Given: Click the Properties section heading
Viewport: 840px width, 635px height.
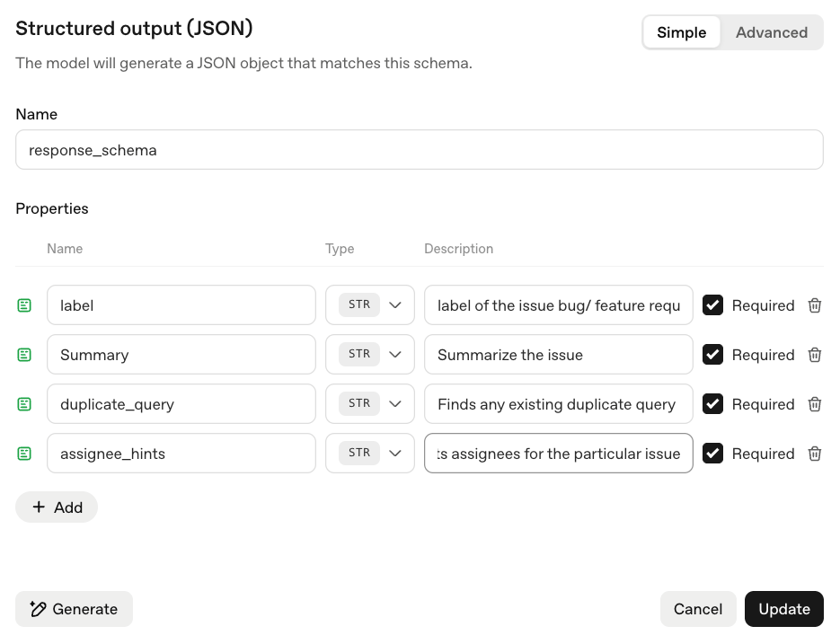Looking at the screenshot, I should click(x=52, y=208).
